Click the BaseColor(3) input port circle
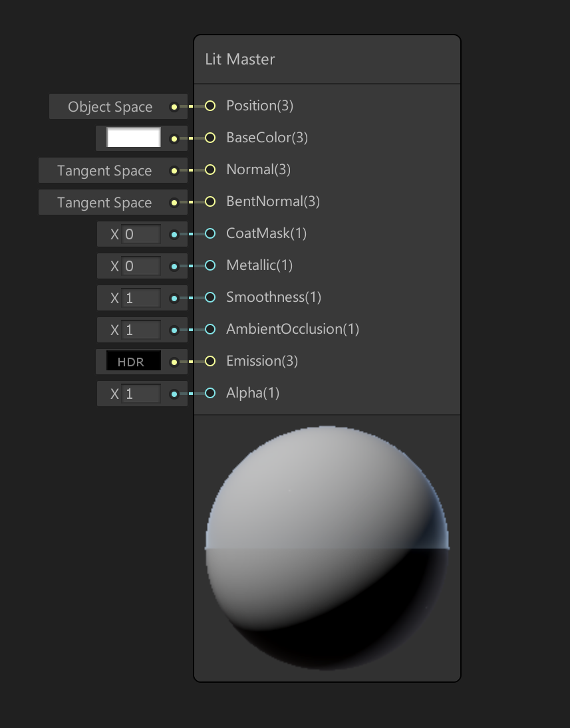Screen dimensions: 570x728 (x=210, y=138)
